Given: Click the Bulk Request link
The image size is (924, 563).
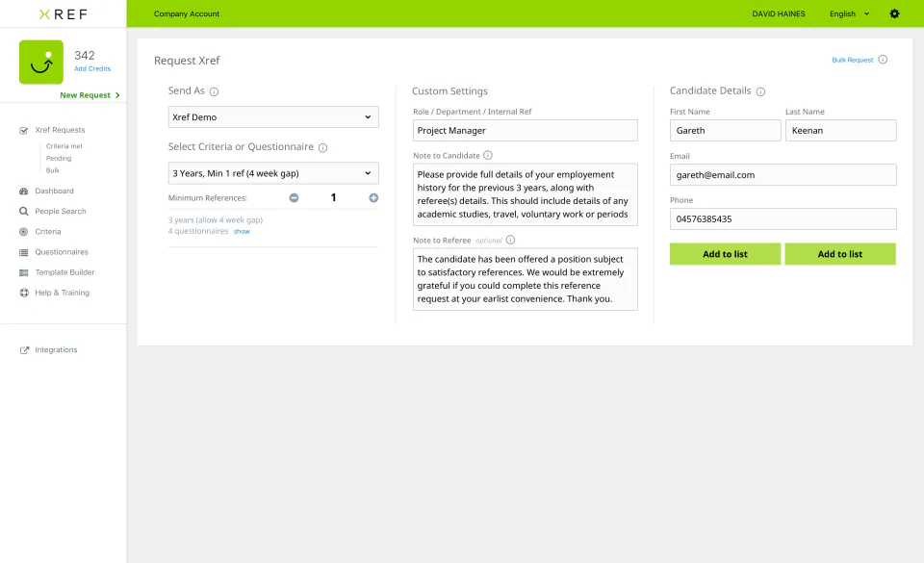Looking at the screenshot, I should click(853, 60).
